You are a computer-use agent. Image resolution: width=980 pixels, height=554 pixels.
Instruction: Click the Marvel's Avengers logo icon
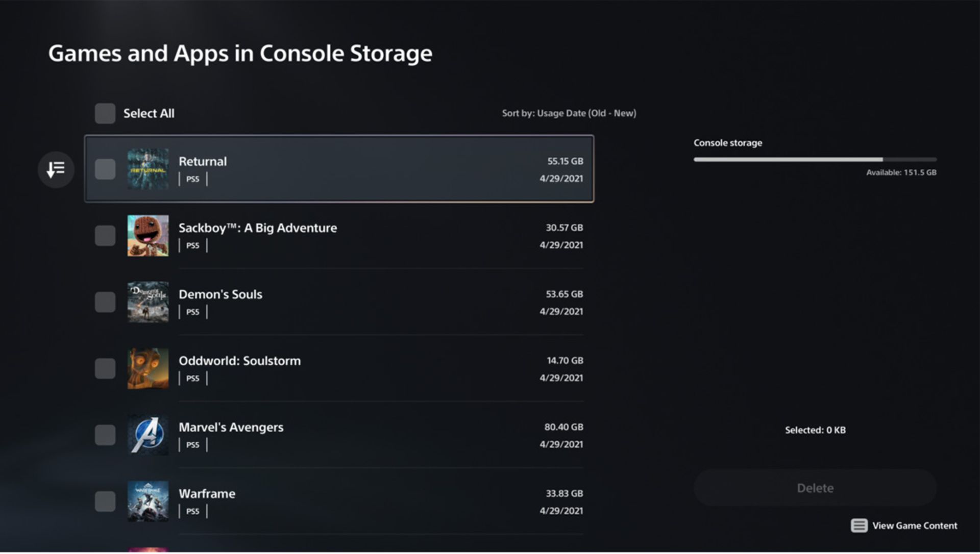click(x=148, y=435)
